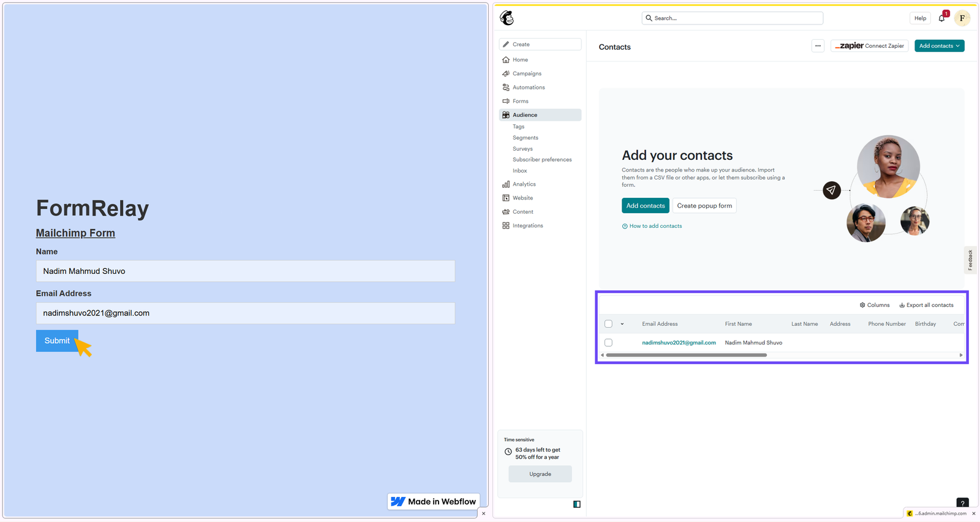The width and height of the screenshot is (980, 522).
Task: Click the Analytics bar chart icon
Action: point(506,184)
